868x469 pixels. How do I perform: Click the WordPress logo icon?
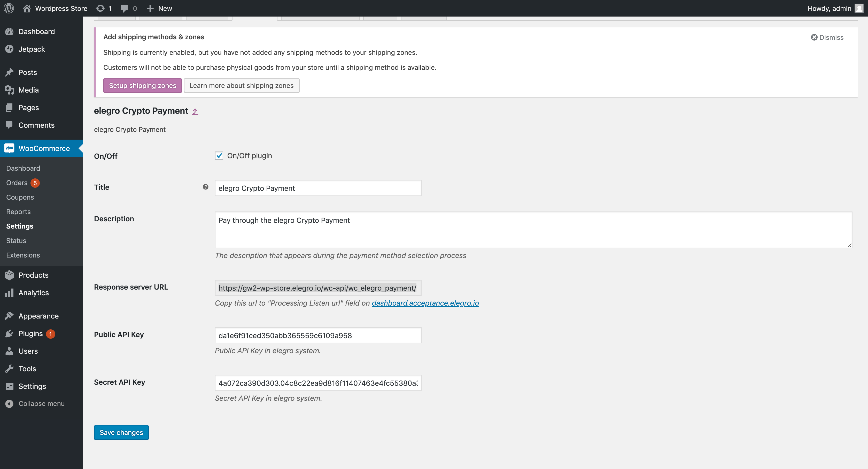coord(9,8)
